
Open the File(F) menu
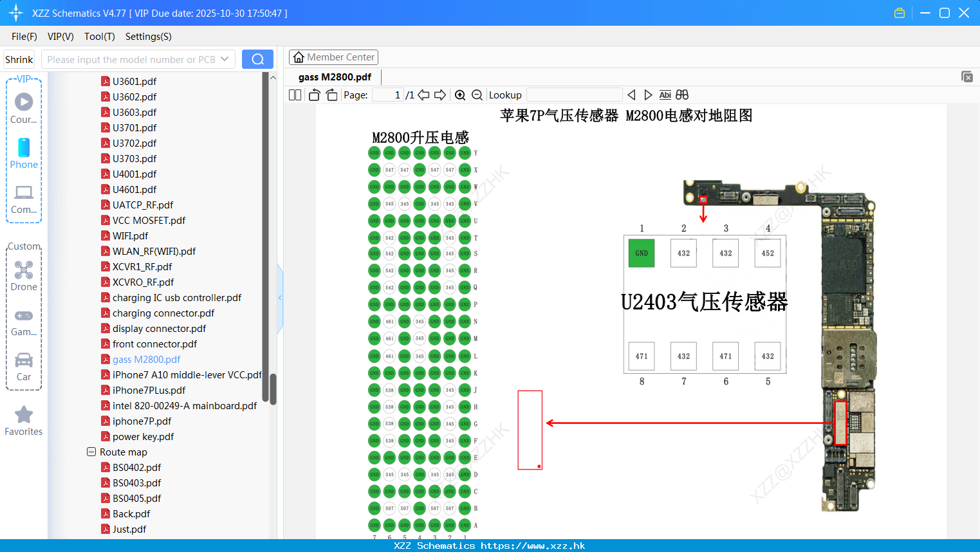pos(24,37)
